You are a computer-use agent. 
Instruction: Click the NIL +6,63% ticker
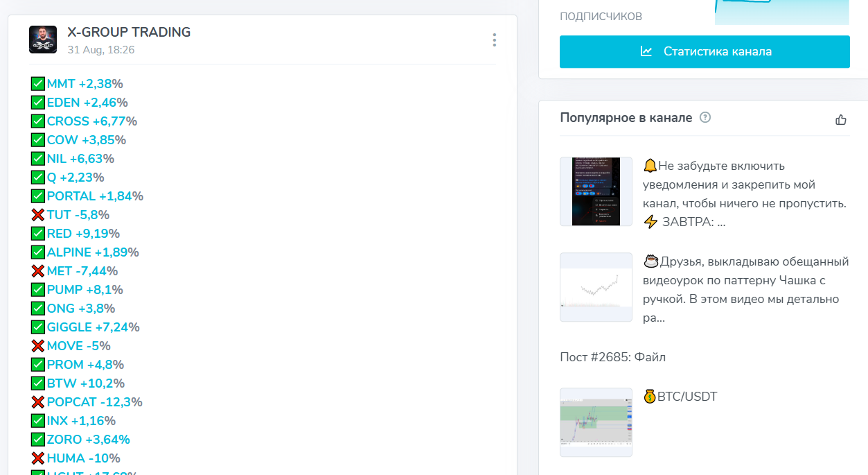click(x=80, y=159)
